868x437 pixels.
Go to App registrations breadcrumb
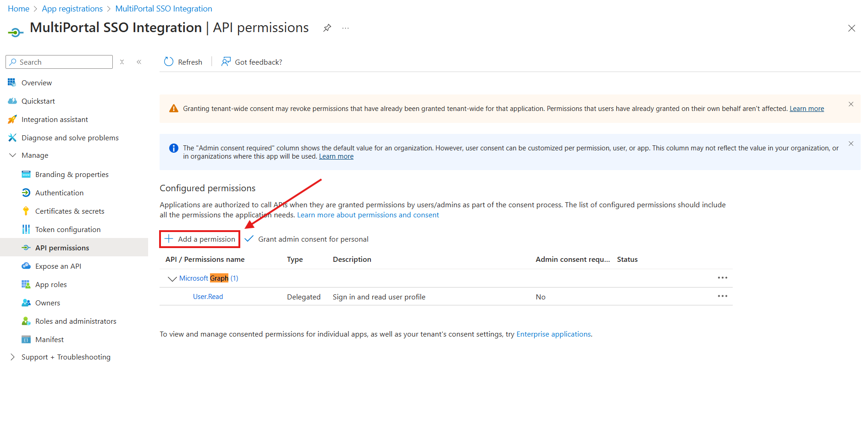coord(72,9)
